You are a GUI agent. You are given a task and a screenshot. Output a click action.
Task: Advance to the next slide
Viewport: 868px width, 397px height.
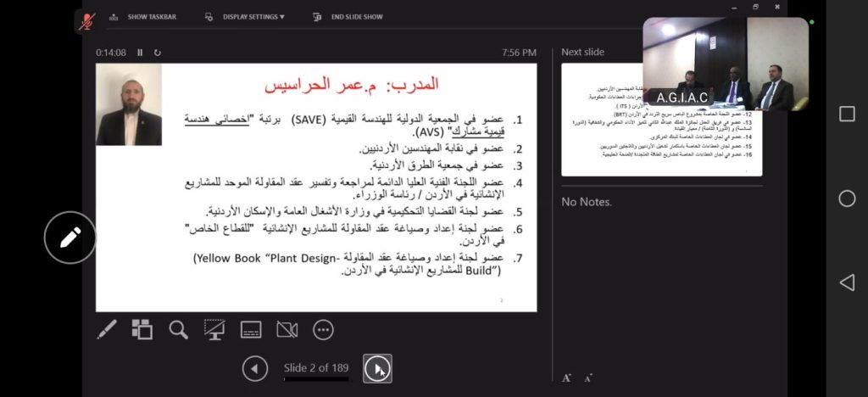[x=377, y=368]
